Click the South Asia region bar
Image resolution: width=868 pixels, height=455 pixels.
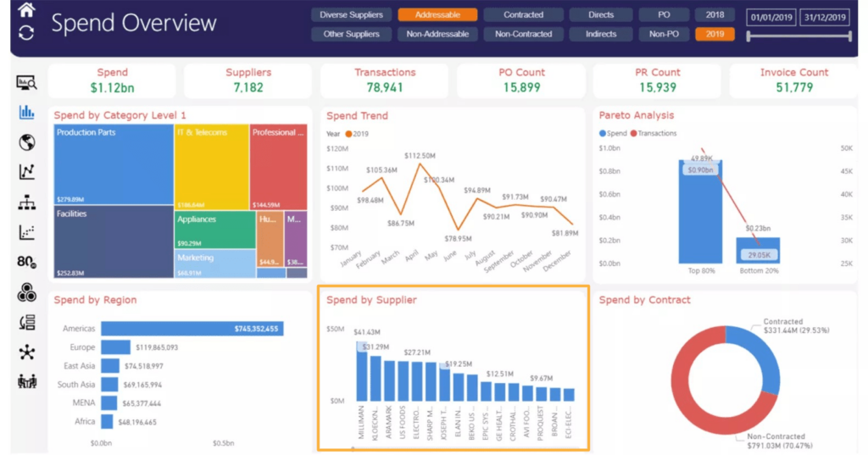coord(109,385)
